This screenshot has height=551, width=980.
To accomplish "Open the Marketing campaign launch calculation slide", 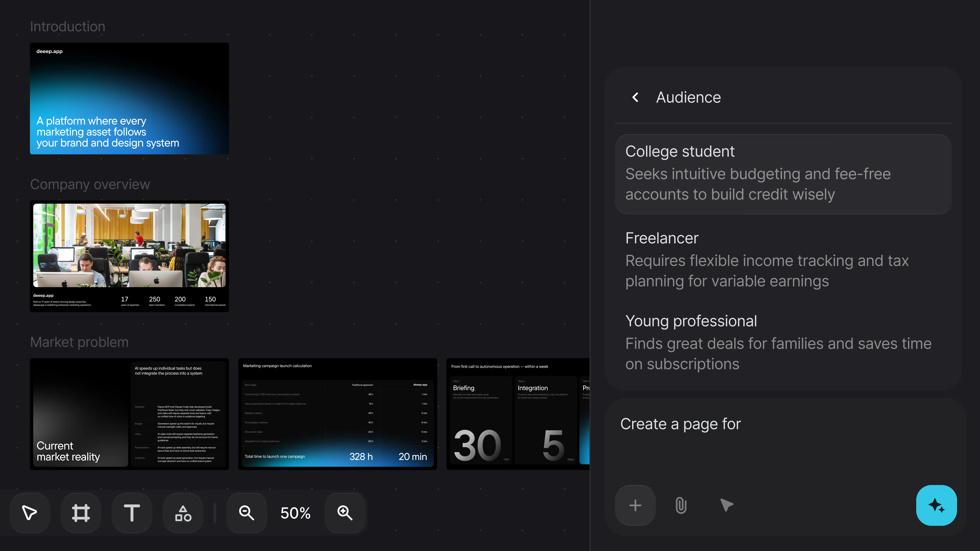I will pos(337,414).
